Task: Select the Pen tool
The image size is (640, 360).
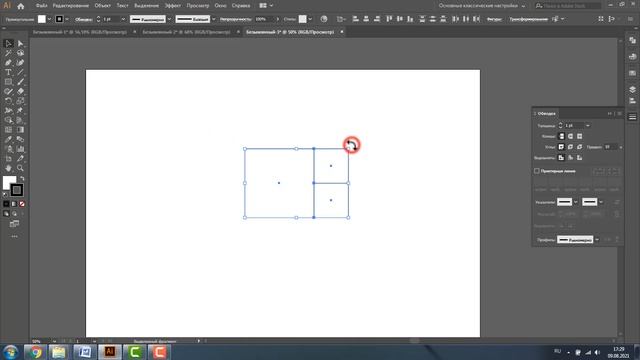Action: (x=8, y=62)
